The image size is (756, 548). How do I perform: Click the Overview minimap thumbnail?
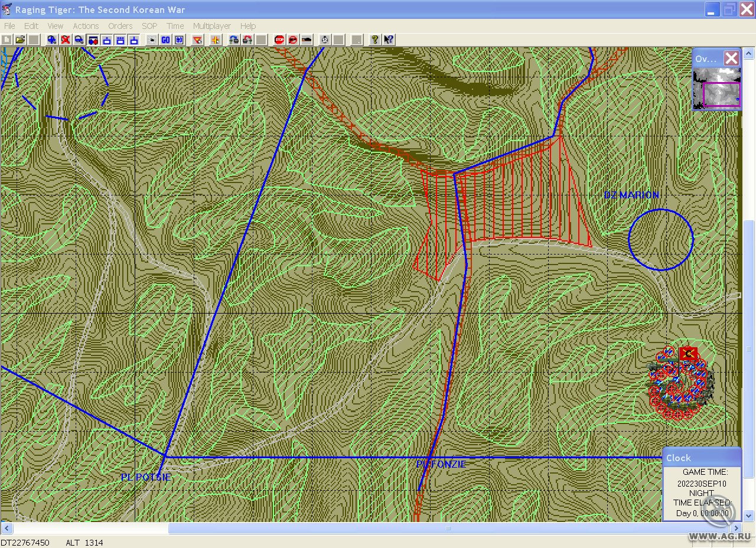pyautogui.click(x=716, y=88)
